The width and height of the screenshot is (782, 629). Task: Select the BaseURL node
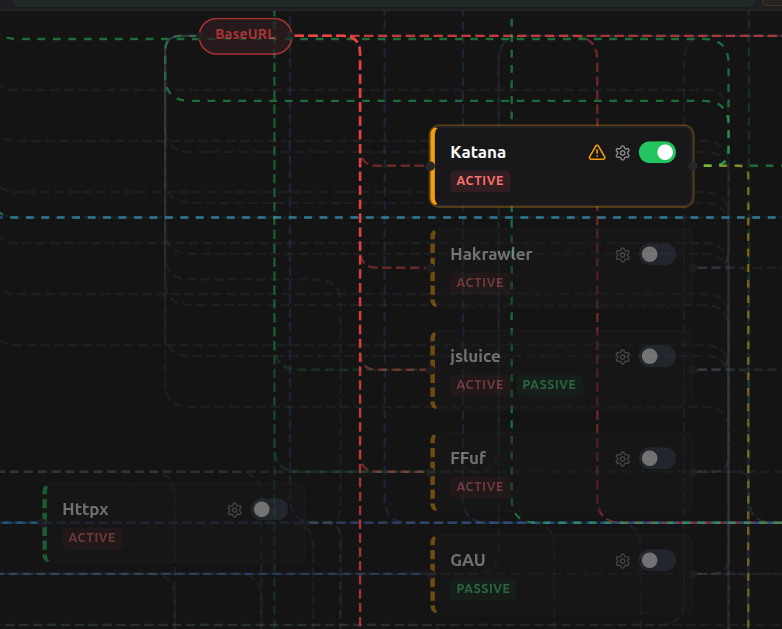coord(245,36)
